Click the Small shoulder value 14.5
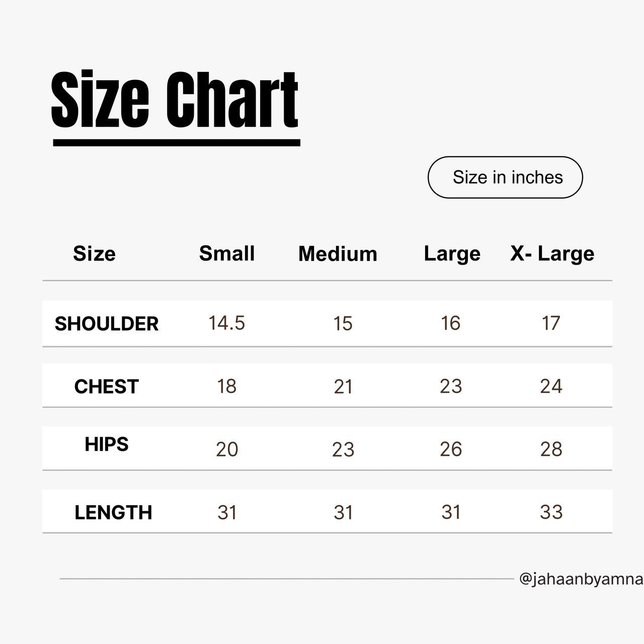This screenshot has height=644, width=644. point(227,323)
